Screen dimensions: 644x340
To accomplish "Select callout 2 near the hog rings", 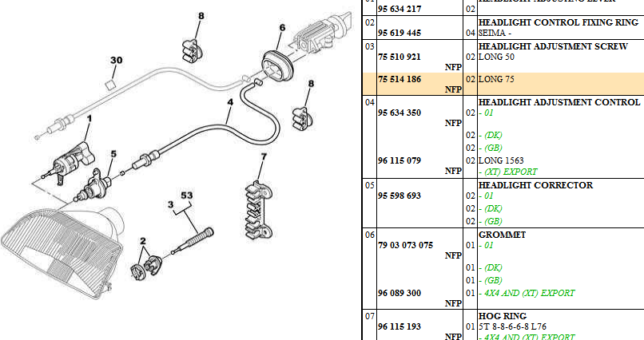I will [x=142, y=240].
